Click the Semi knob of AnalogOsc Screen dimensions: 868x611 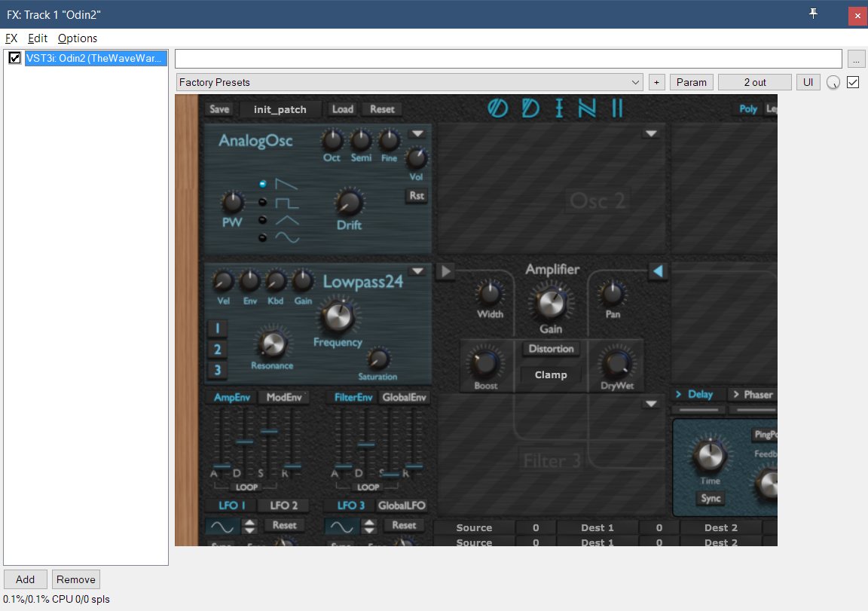tap(361, 141)
